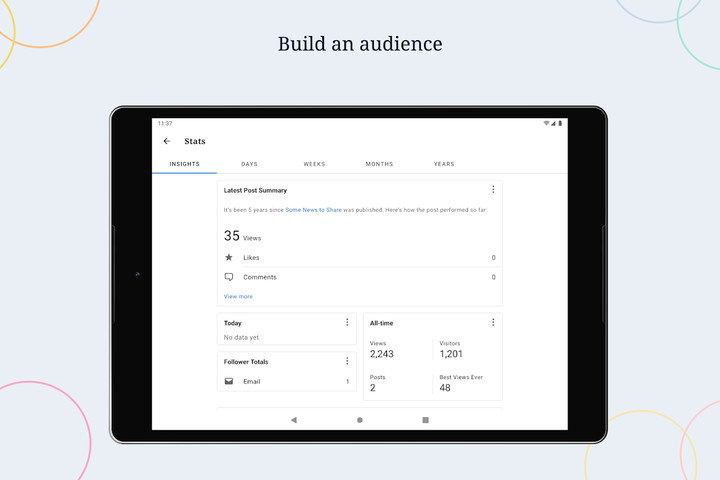Open the 'Some News to Share' post link

313,210
